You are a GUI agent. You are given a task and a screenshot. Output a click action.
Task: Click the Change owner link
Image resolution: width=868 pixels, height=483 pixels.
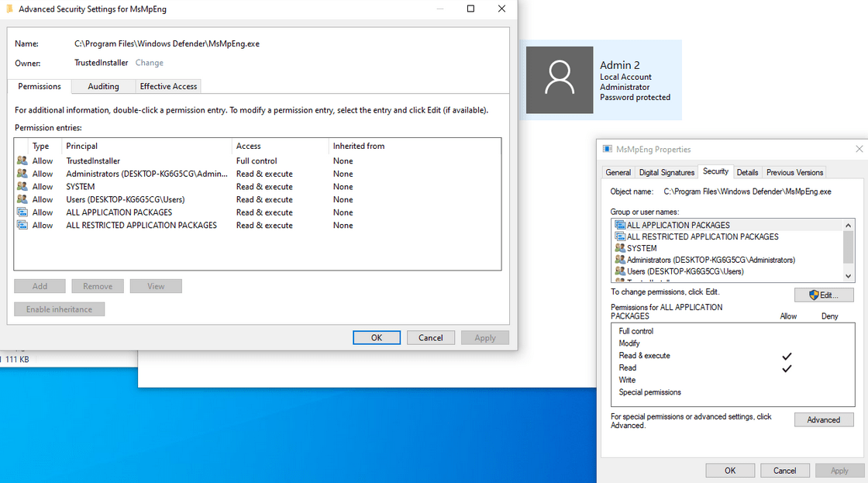point(150,63)
